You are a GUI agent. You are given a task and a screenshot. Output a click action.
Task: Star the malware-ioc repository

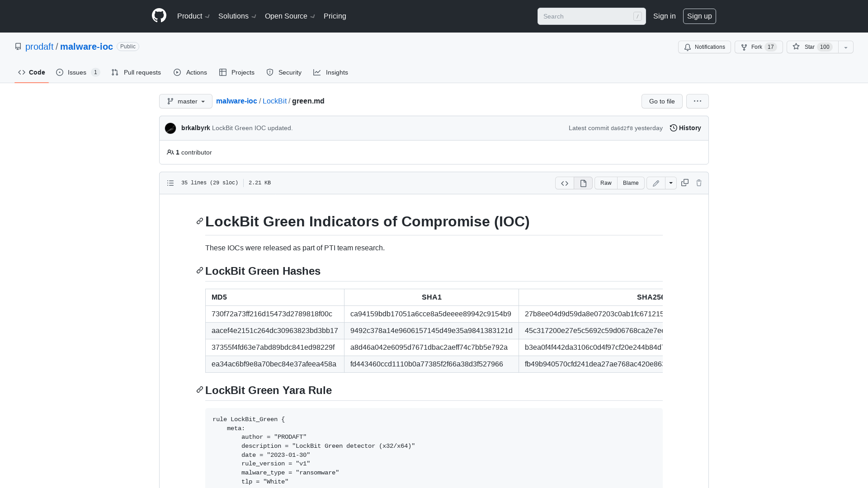[812, 47]
